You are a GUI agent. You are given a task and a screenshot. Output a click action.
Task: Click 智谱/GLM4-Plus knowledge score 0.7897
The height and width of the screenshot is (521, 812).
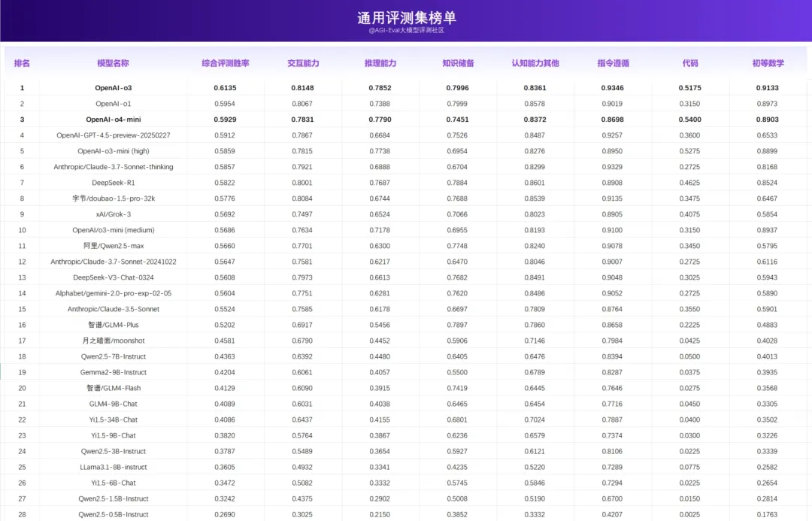(457, 325)
